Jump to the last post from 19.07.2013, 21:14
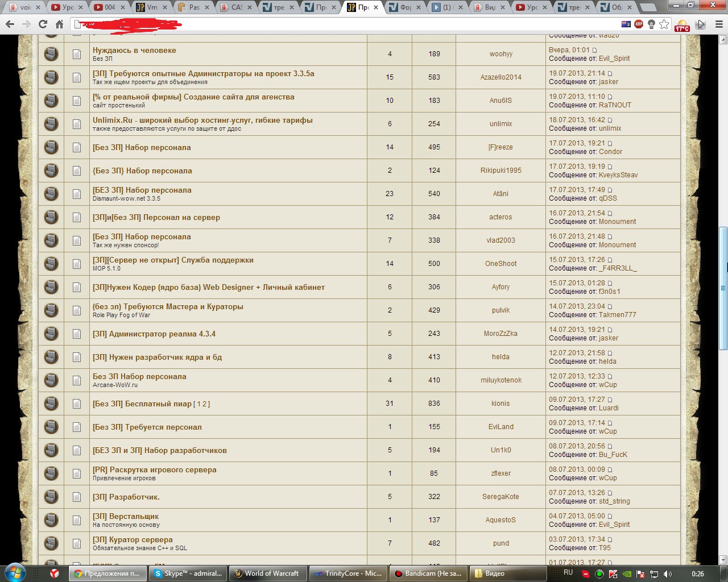 click(610, 73)
